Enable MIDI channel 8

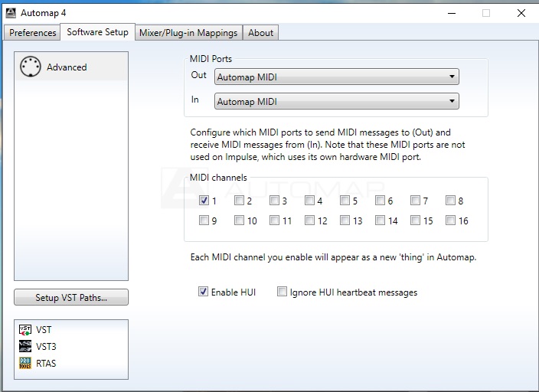(450, 200)
